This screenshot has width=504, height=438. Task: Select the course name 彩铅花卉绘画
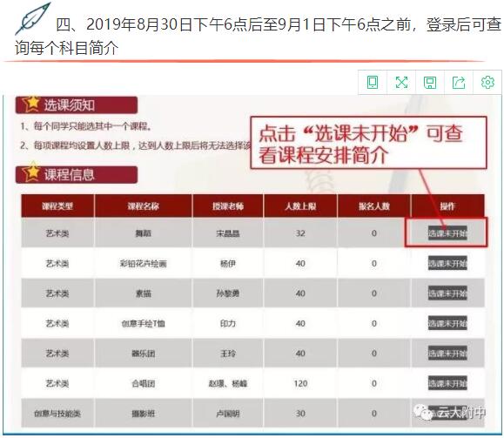[x=144, y=264]
